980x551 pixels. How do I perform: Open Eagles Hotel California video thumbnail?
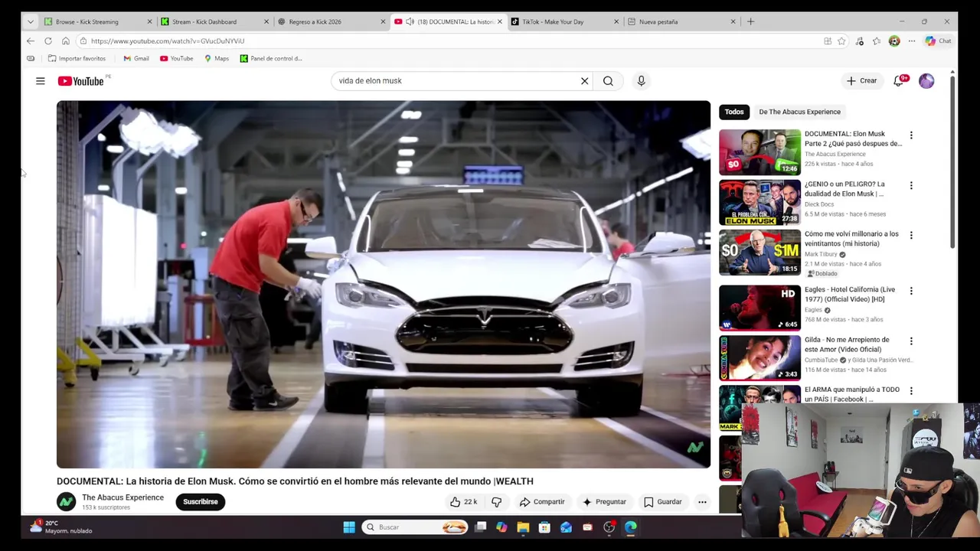759,308
